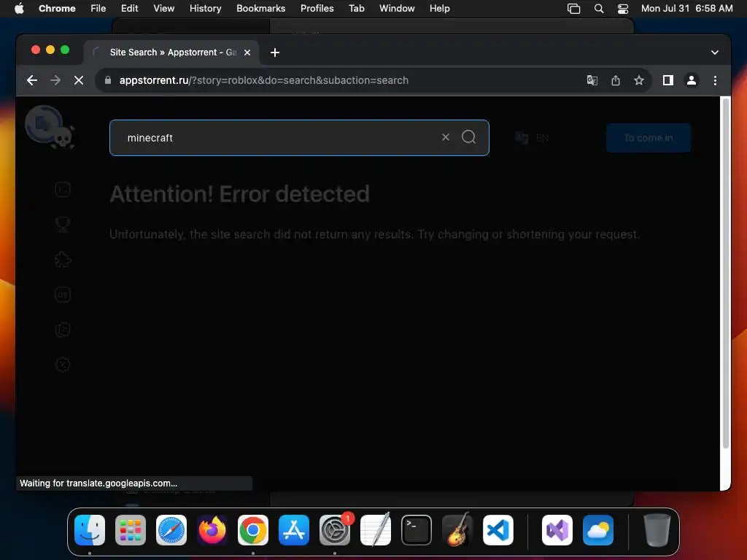Open the History menu
The height and width of the screenshot is (560, 747).
point(205,8)
